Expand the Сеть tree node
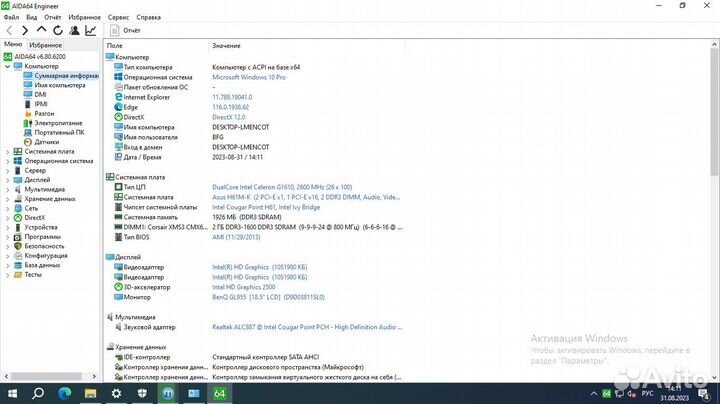720x404 pixels. tap(7, 208)
